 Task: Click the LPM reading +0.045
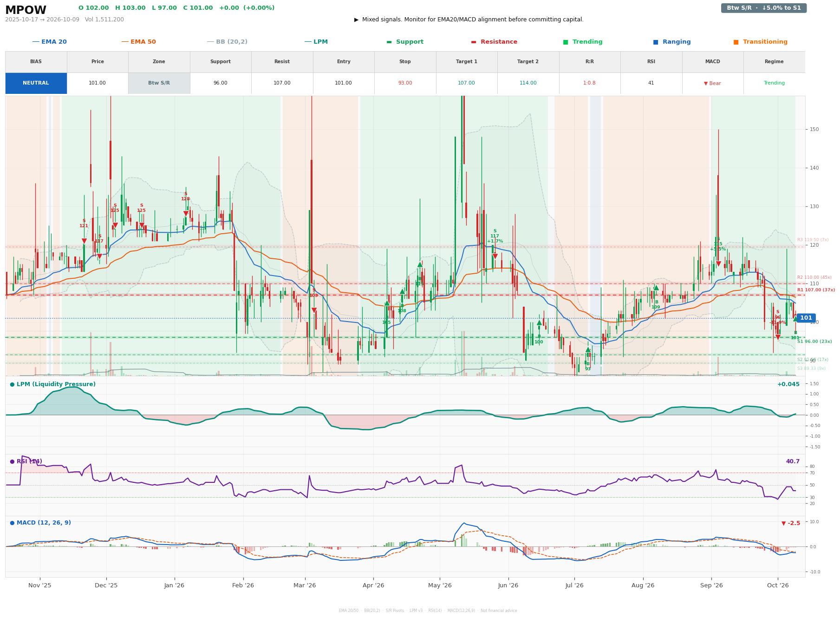click(x=788, y=384)
